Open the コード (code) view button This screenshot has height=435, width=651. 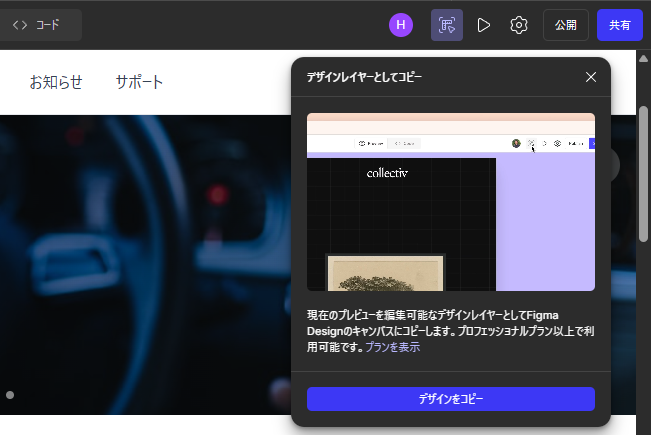(x=38, y=25)
